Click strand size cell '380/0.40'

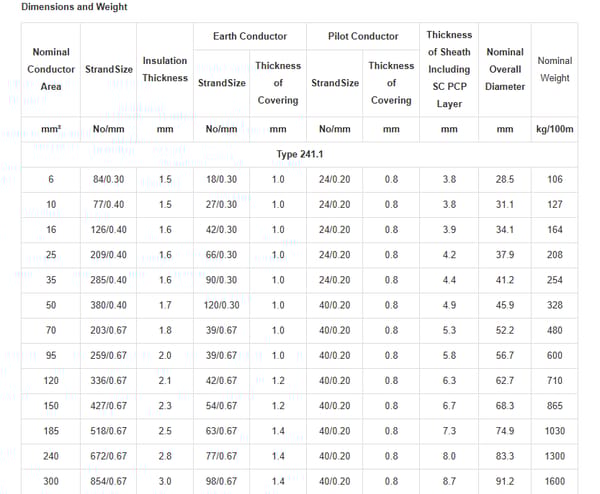coord(108,305)
